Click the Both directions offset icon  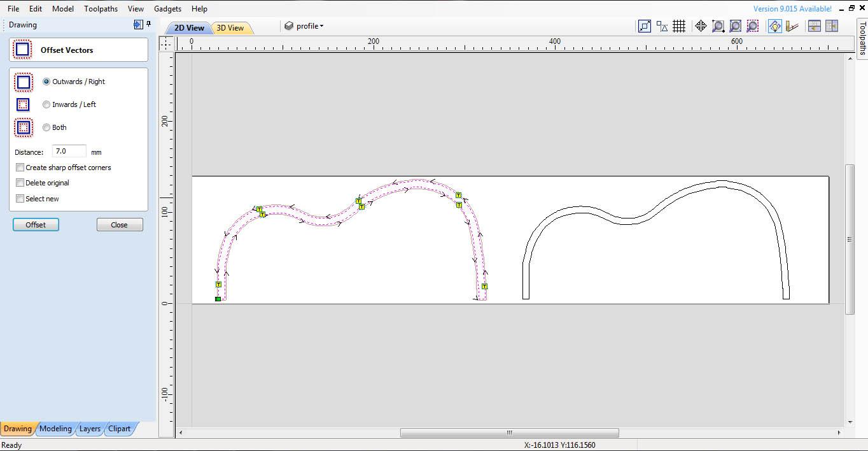pyautogui.click(x=24, y=127)
